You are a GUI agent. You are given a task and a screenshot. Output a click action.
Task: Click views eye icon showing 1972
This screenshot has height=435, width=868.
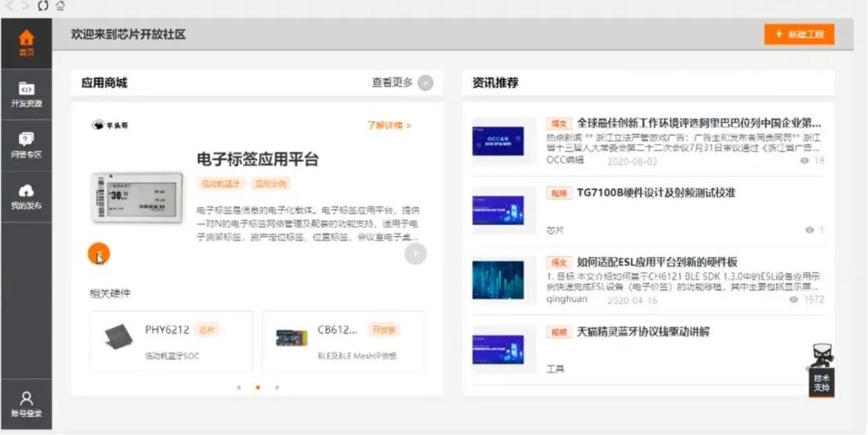coord(794,299)
